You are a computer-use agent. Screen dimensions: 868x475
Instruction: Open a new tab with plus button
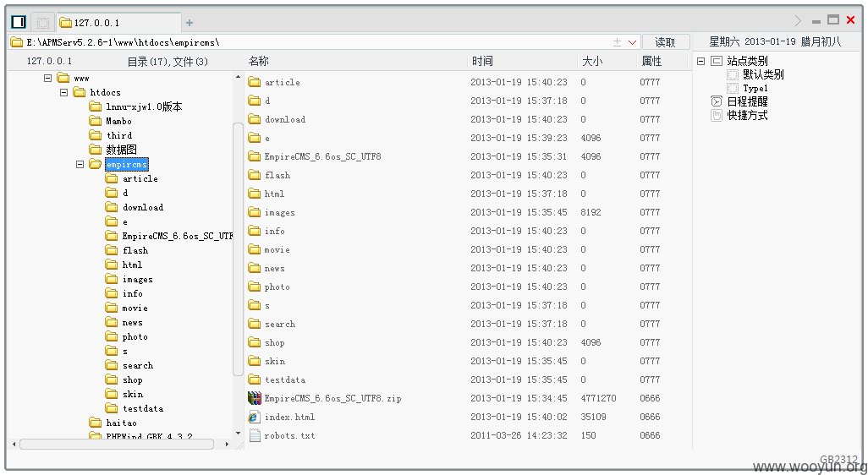pyautogui.click(x=190, y=23)
